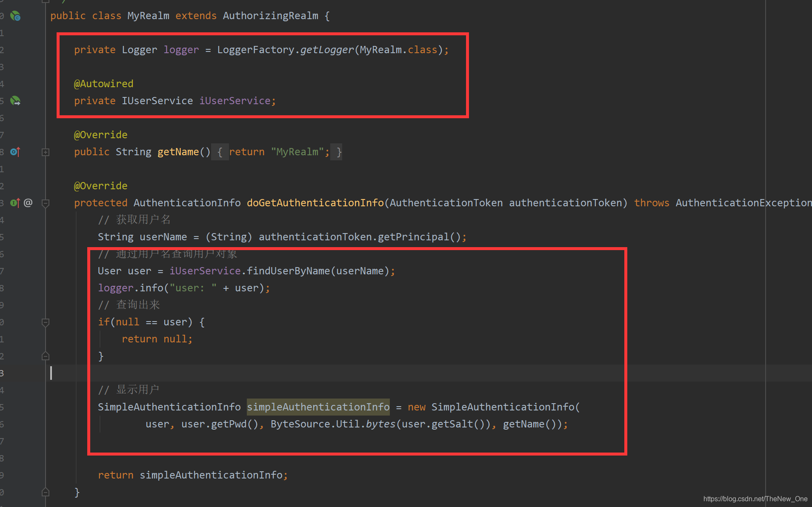Click AuthenticationToken parameter type
This screenshot has width=812, height=507.
click(x=446, y=203)
